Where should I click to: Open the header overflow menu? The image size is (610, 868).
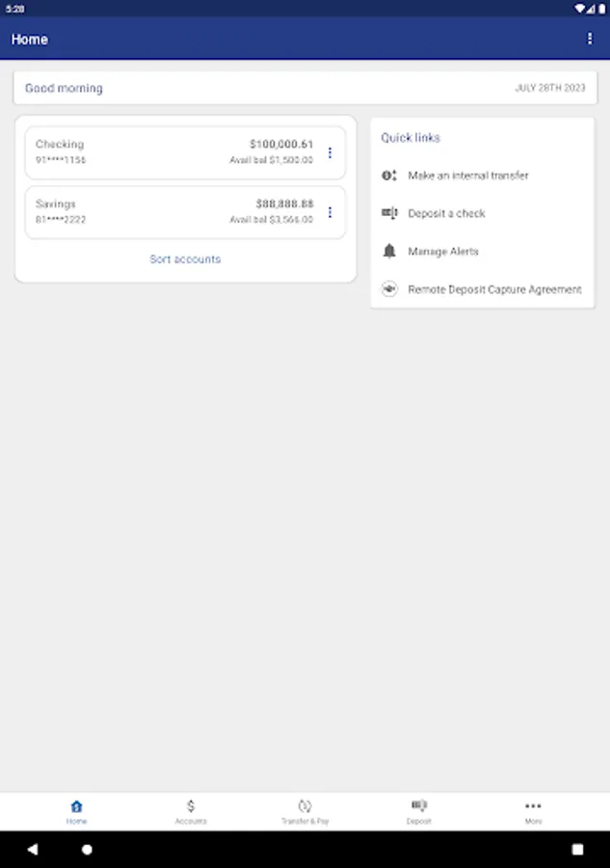[x=590, y=39]
